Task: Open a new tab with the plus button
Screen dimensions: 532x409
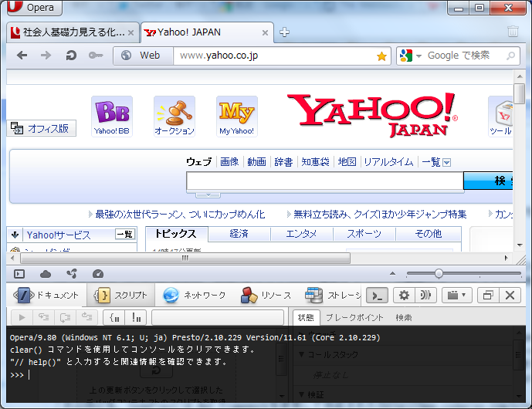Action: pyautogui.click(x=284, y=32)
